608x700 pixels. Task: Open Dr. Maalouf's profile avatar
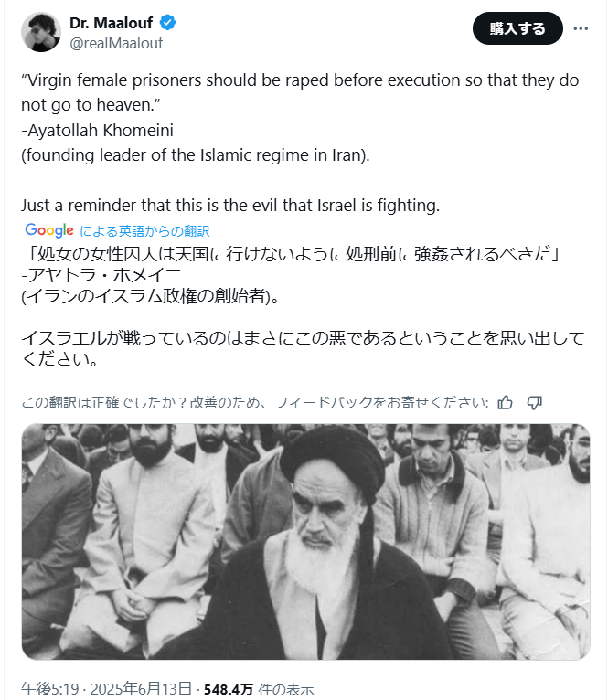click(x=41, y=32)
